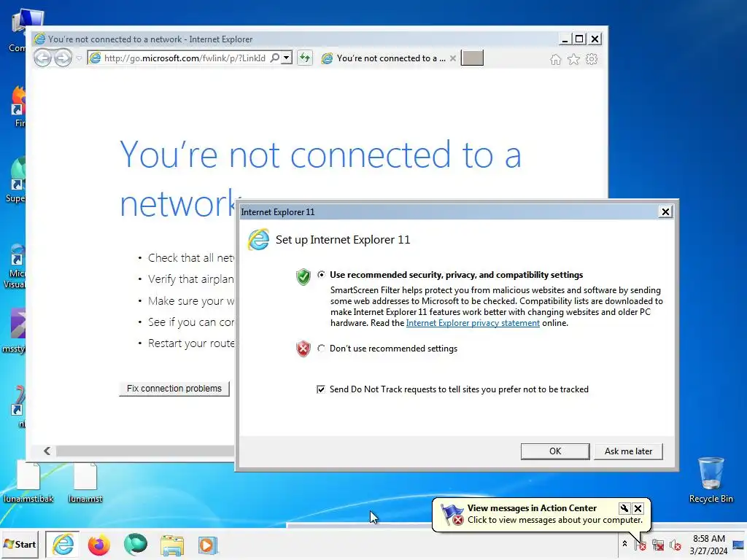Click the address bar URL field

[185, 58]
